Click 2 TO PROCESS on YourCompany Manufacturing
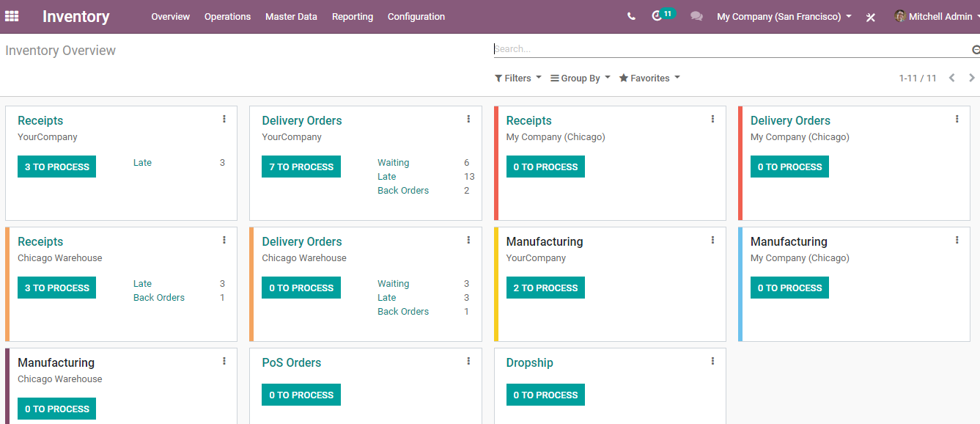 545,288
